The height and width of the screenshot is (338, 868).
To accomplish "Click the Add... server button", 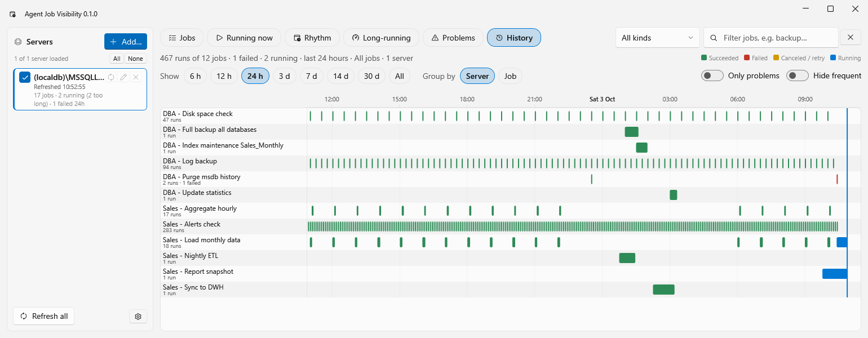I will [126, 42].
